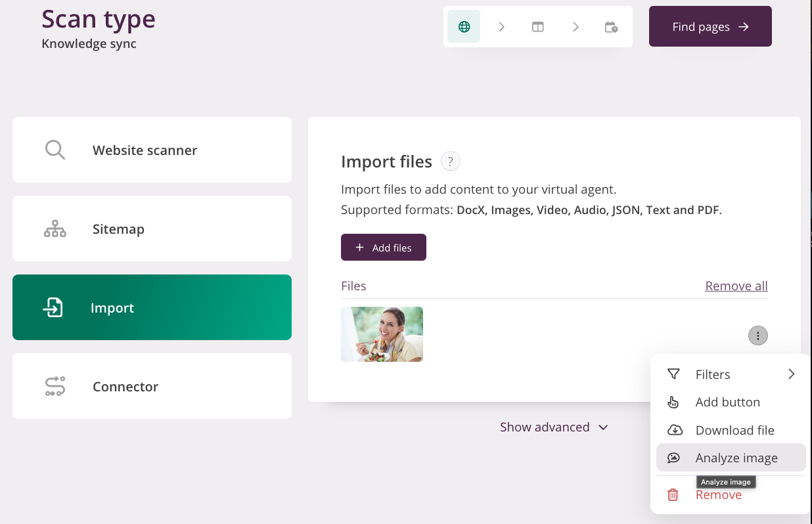This screenshot has height=524, width=812.
Task: Click the first chevron between wizard steps
Action: (x=501, y=27)
